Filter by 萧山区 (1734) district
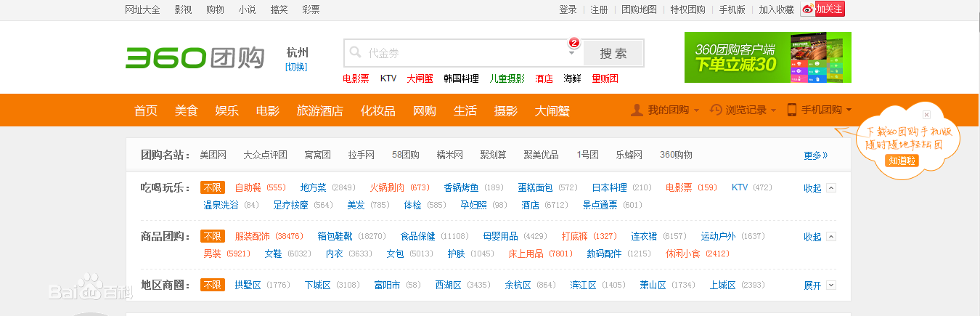This screenshot has width=980, height=316. 667,285
